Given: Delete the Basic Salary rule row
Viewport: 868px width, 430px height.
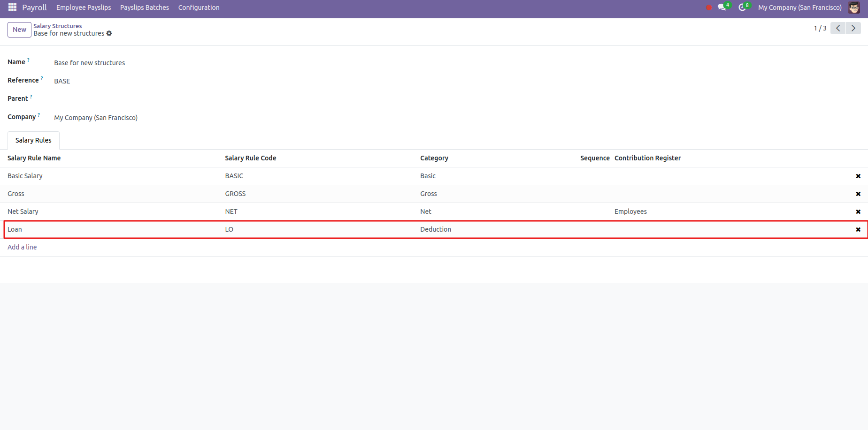Looking at the screenshot, I should 858,176.
